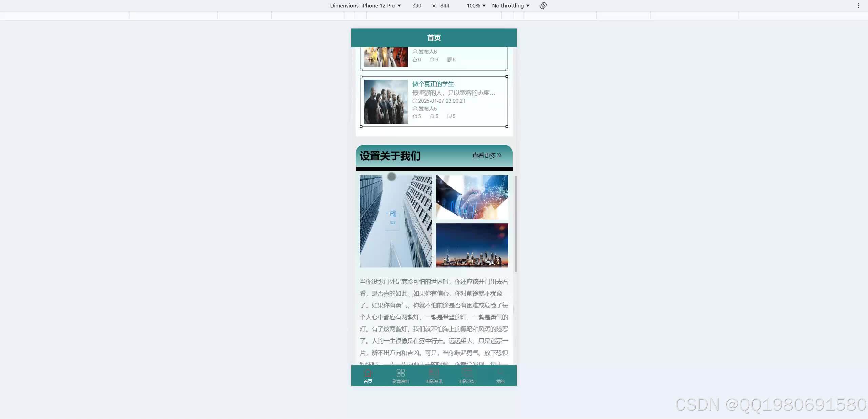Click the clock icon beside the 2025-01-07 timestamp

tap(415, 101)
